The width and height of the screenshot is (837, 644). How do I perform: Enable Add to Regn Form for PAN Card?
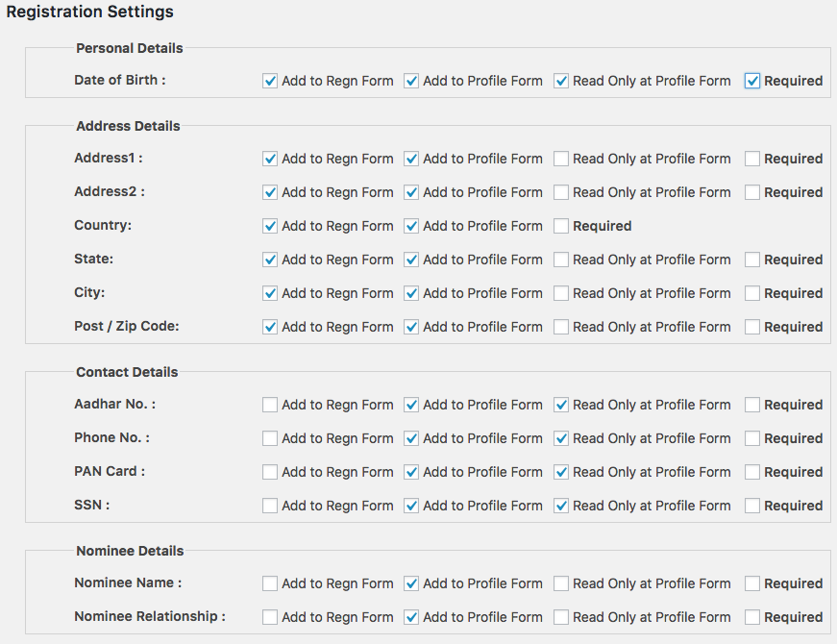pyautogui.click(x=270, y=472)
